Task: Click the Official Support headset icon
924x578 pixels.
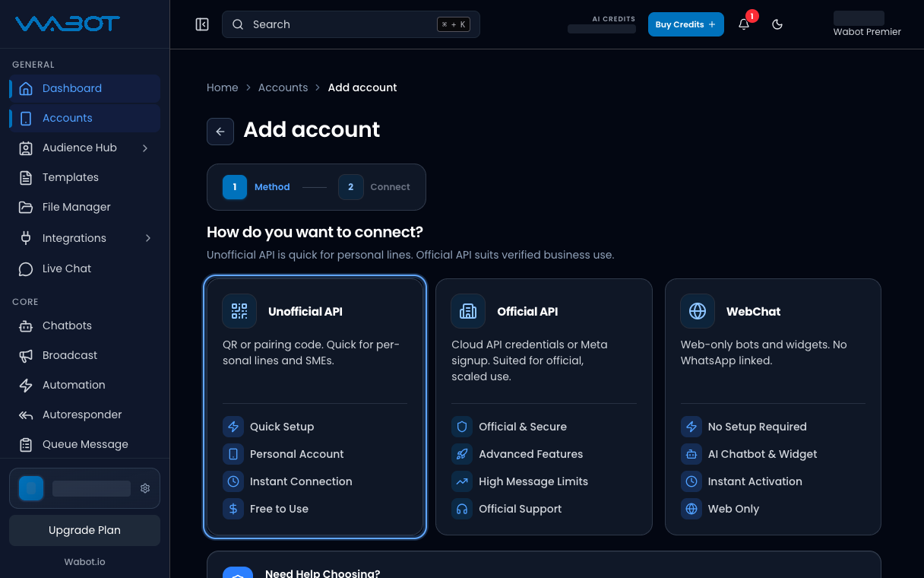Action: tap(462, 509)
